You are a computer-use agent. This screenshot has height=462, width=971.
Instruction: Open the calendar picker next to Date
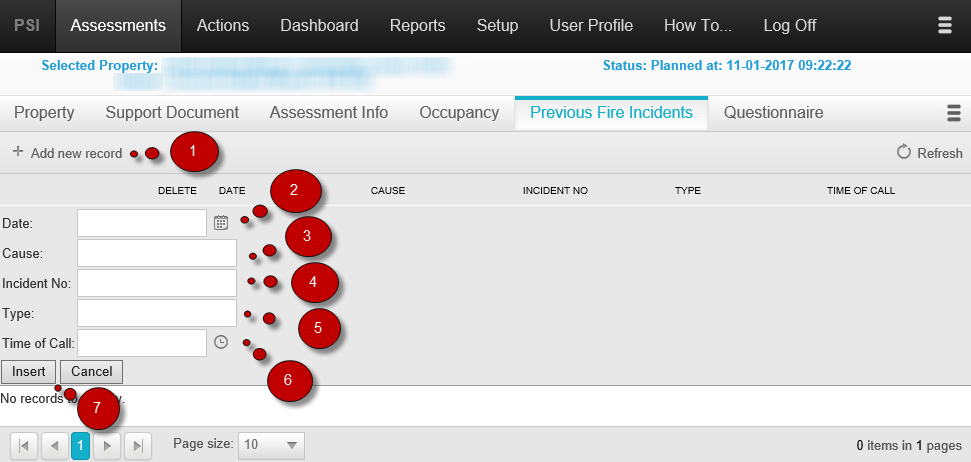tap(221, 223)
